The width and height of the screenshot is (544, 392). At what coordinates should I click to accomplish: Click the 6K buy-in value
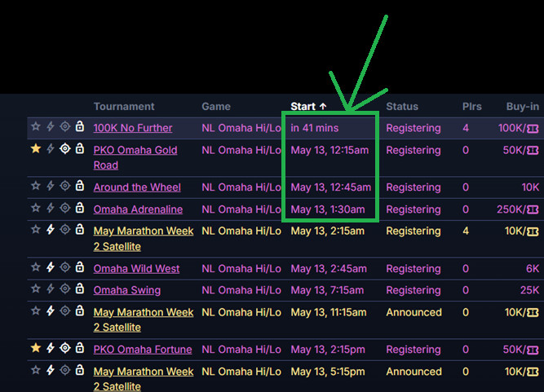tap(533, 269)
